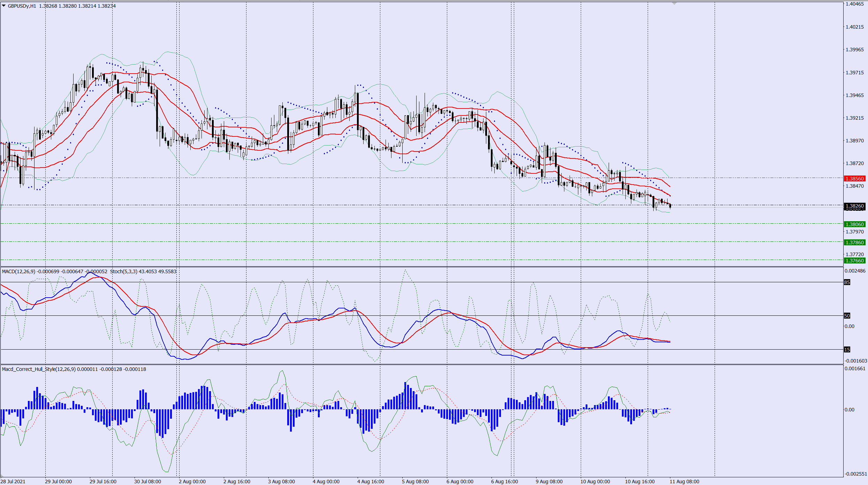
Task: Select the green 1.37860 price level label
Action: (x=855, y=242)
